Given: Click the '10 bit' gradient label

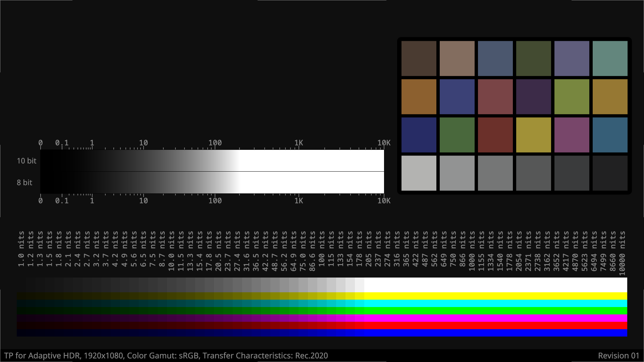Looking at the screenshot, I should [x=26, y=161].
